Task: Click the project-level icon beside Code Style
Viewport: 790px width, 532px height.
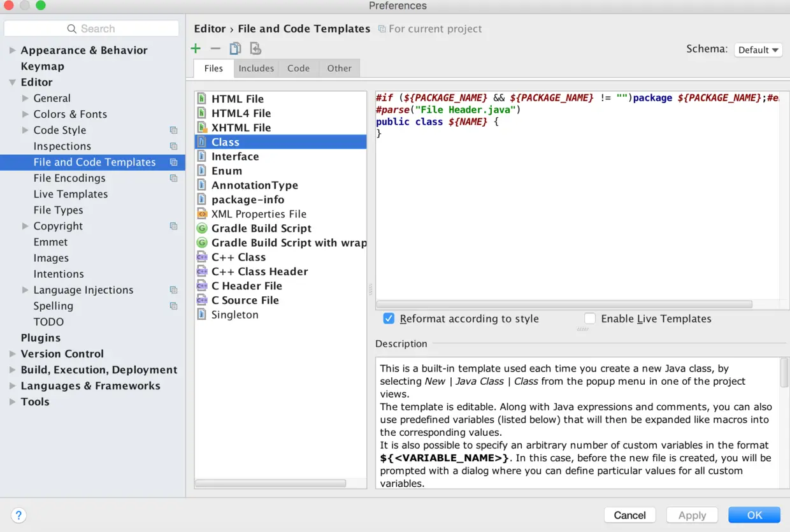Action: [173, 130]
